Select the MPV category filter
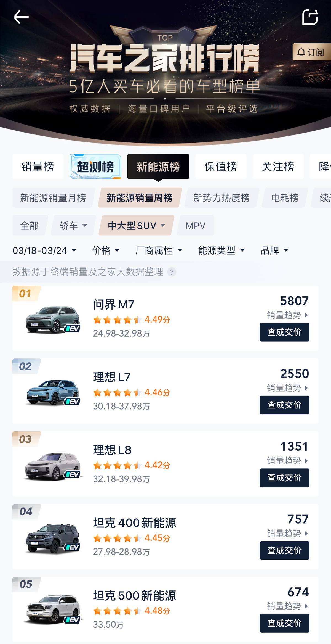This screenshot has height=644, width=331. tap(196, 226)
